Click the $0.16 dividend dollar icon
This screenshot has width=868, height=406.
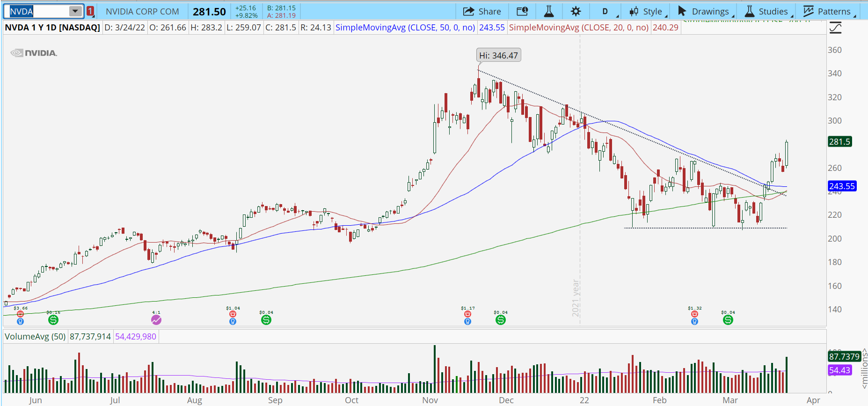(53, 320)
